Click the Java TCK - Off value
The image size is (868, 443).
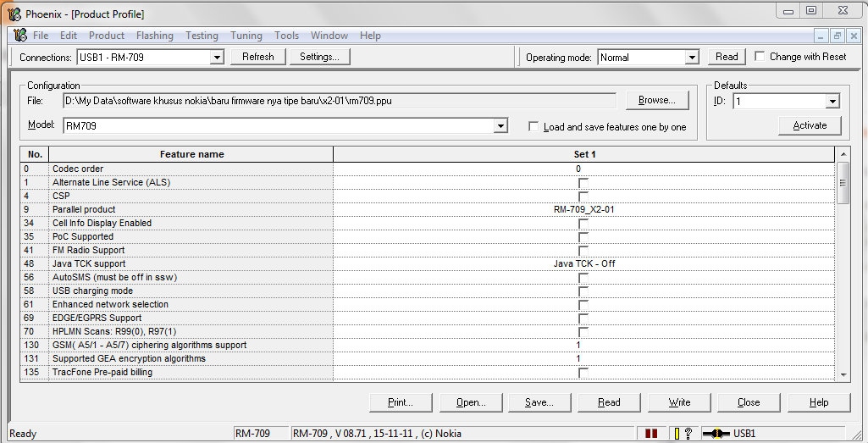pyautogui.click(x=584, y=263)
